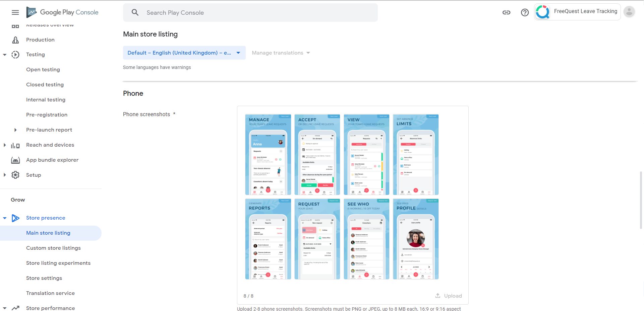Open the account avatar menu

point(629,11)
